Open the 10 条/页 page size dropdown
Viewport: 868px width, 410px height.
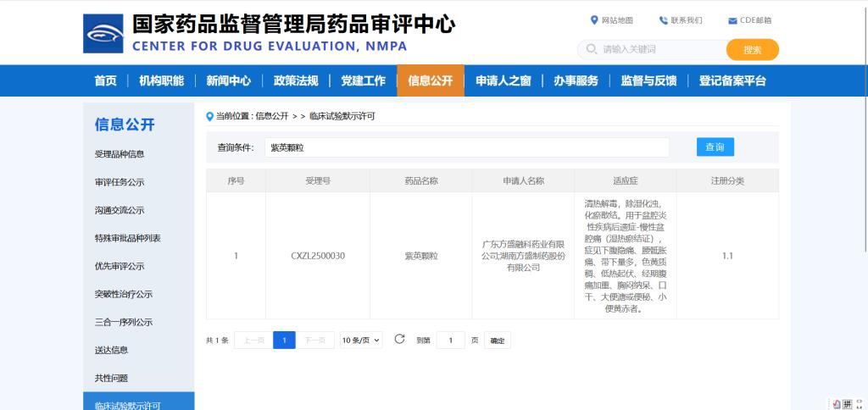point(361,341)
